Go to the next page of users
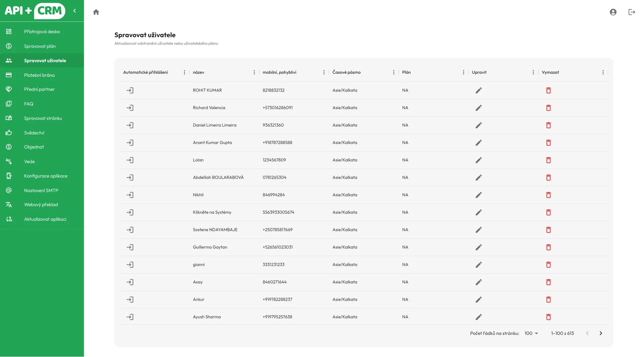The height and width of the screenshot is (357, 644). 601,333
